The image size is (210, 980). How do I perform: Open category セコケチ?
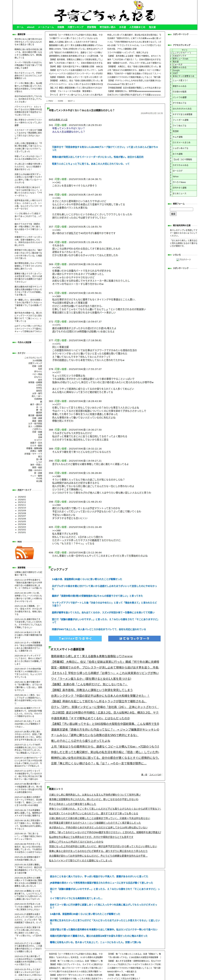pos(38,440)
